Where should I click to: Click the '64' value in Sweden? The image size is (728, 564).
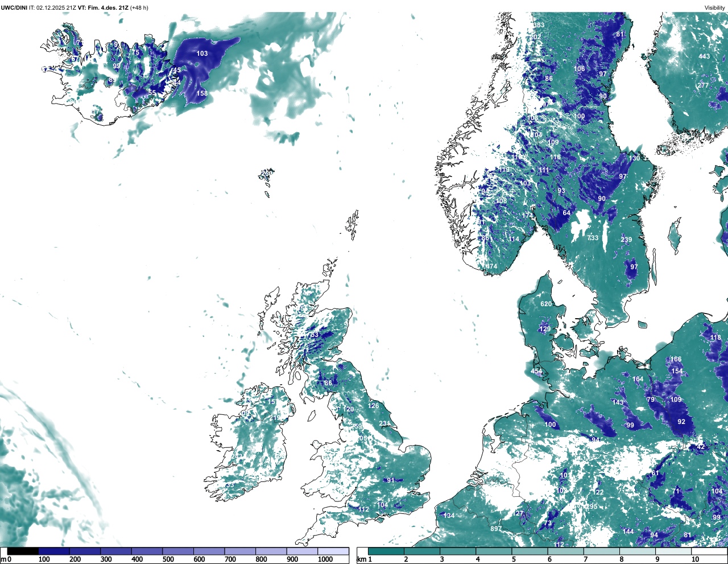(x=566, y=213)
